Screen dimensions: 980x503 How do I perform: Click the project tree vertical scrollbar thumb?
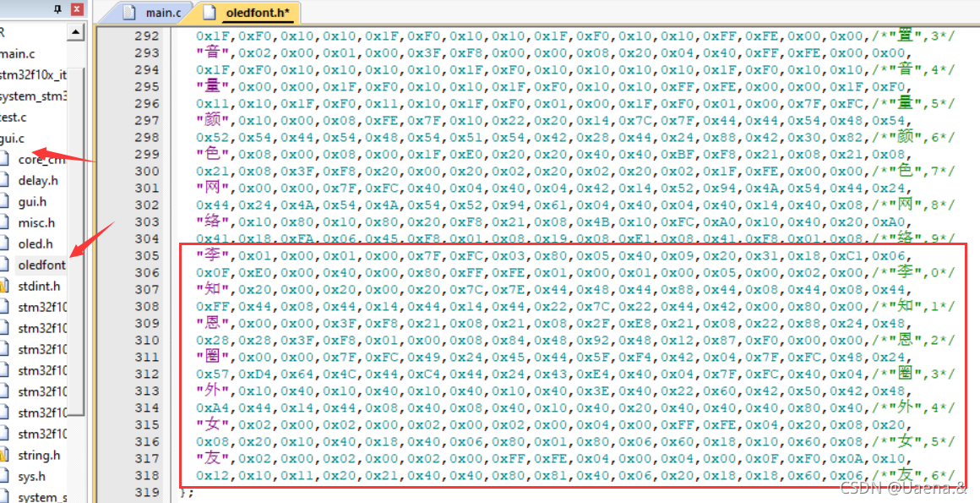(x=76, y=241)
